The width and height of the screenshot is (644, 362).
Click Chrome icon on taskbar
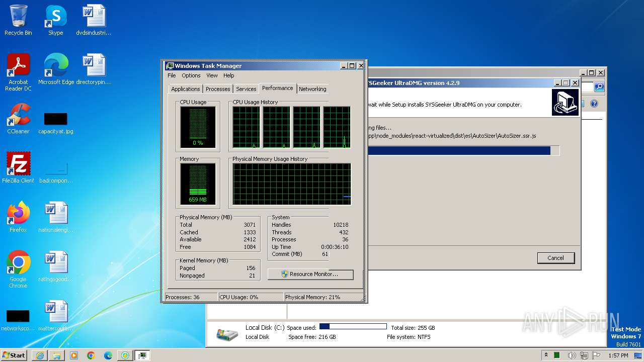click(x=91, y=355)
